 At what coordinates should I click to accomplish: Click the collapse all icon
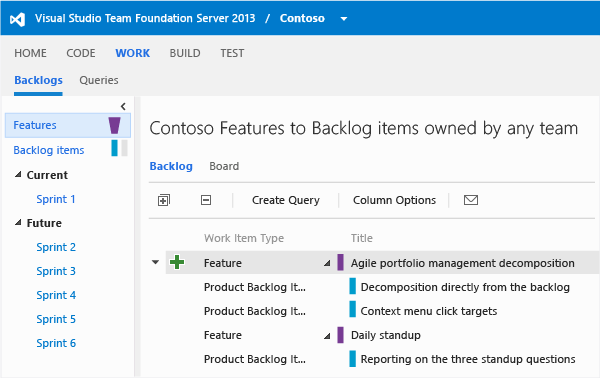pos(206,200)
